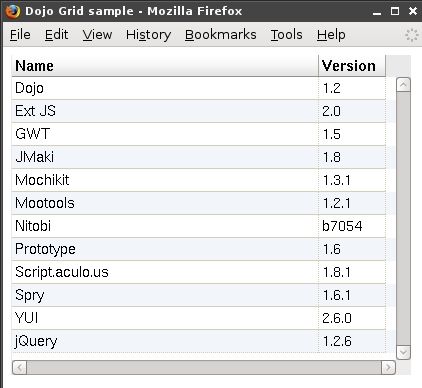Open the View menu
422x388 pixels.
97,35
